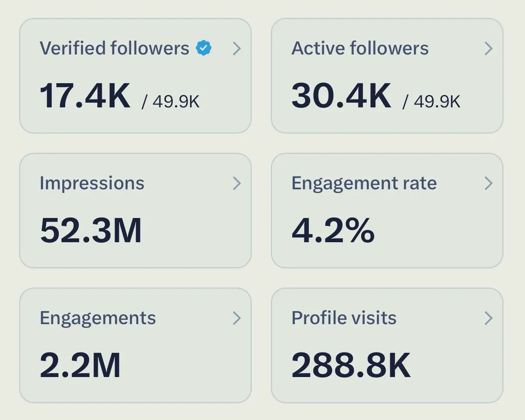Open the 52.3M impressions figure
Screen dimensions: 525x420
[91, 231]
